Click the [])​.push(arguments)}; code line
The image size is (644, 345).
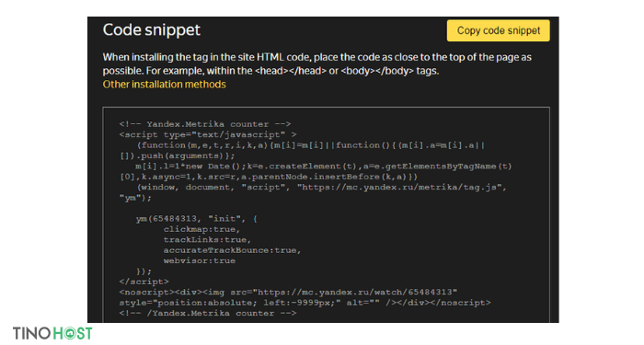click(177, 155)
